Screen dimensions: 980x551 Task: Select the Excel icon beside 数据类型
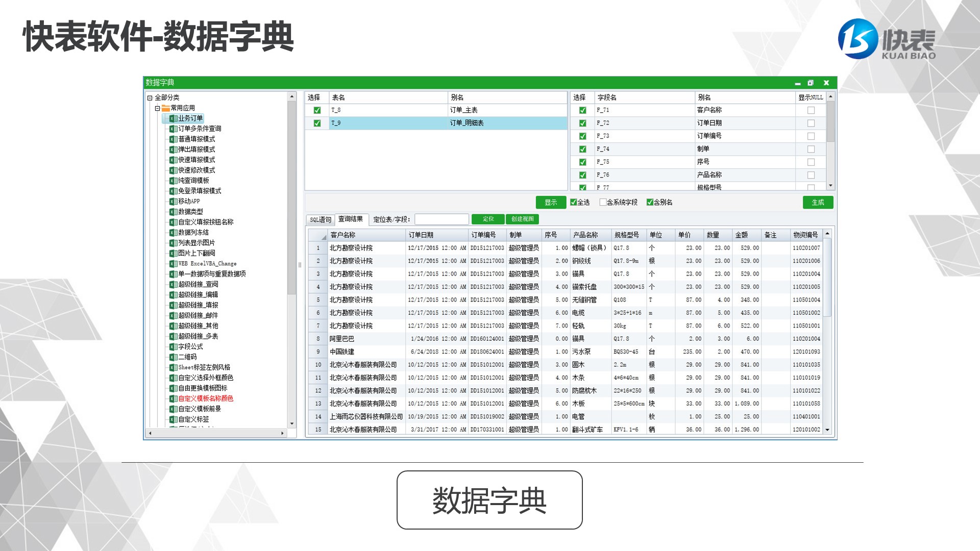[x=174, y=212]
